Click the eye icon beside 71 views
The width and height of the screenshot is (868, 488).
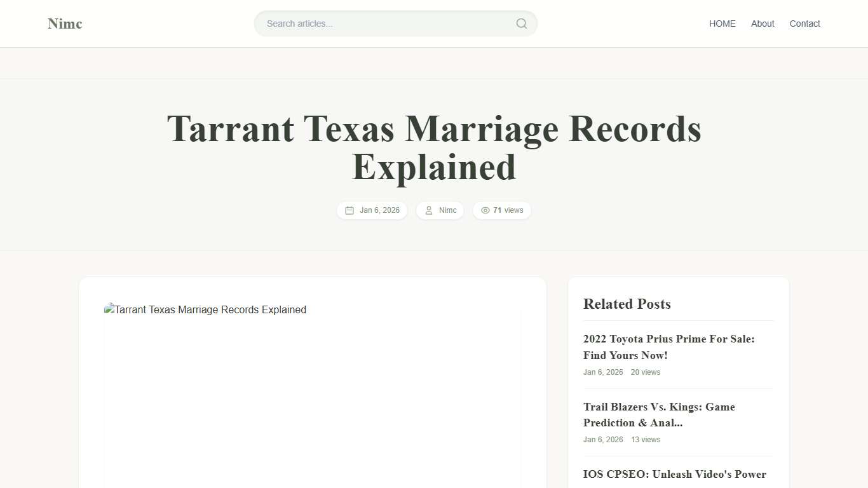[485, 210]
